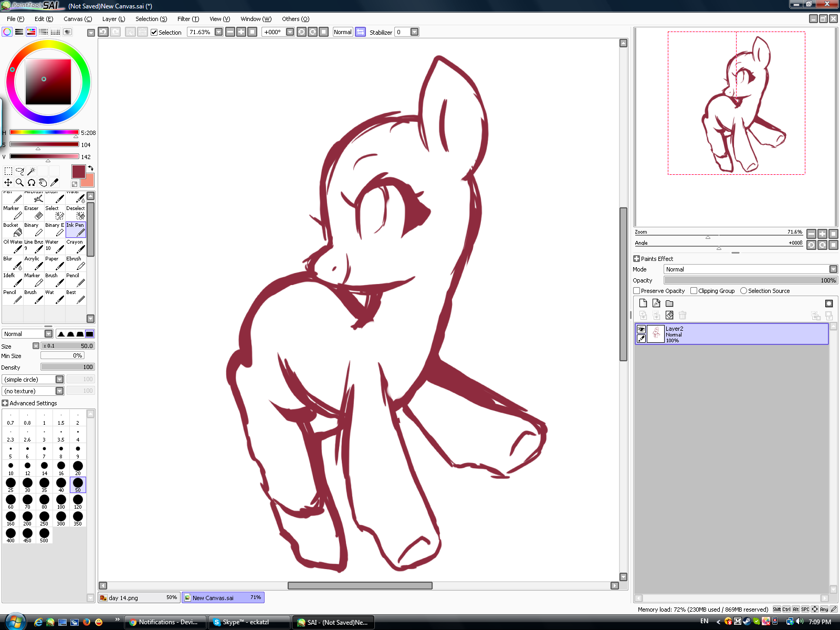Click the dark red foreground color swatch
The height and width of the screenshot is (630, 840).
(78, 171)
